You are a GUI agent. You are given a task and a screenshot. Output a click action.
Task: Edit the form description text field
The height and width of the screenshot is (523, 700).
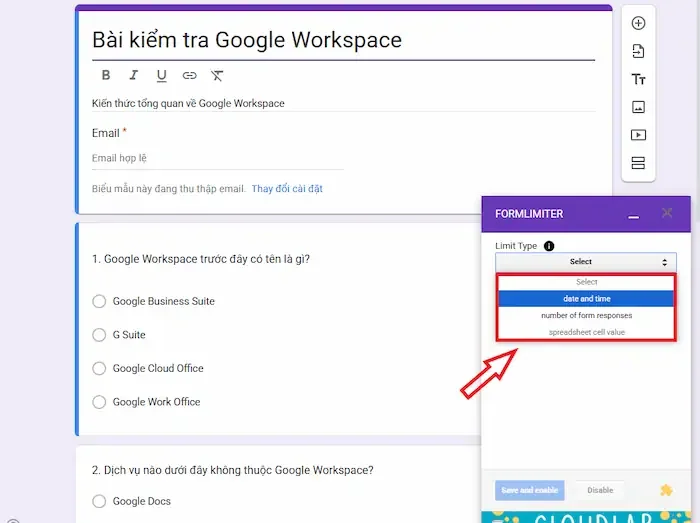pos(343,104)
